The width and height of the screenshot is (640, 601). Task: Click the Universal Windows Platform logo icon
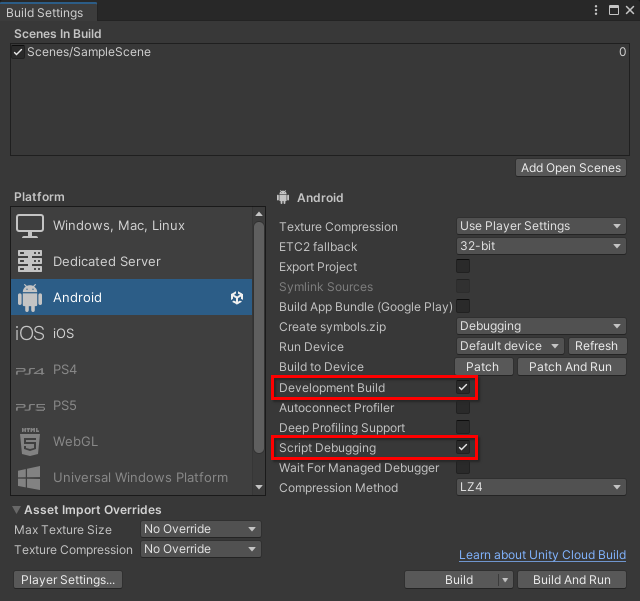(x=29, y=478)
